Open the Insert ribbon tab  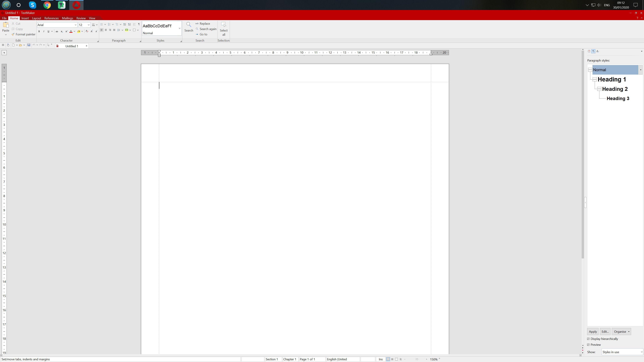click(25, 18)
